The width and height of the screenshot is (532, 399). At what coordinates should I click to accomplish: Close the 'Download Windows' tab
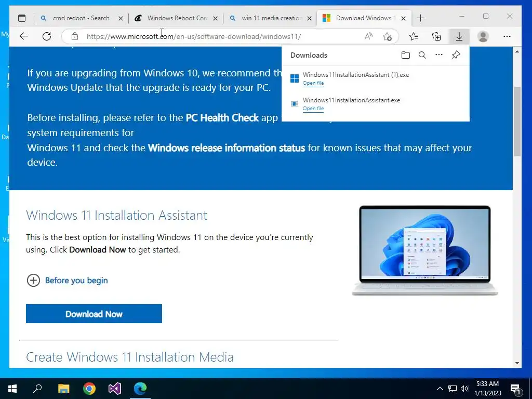(403, 19)
